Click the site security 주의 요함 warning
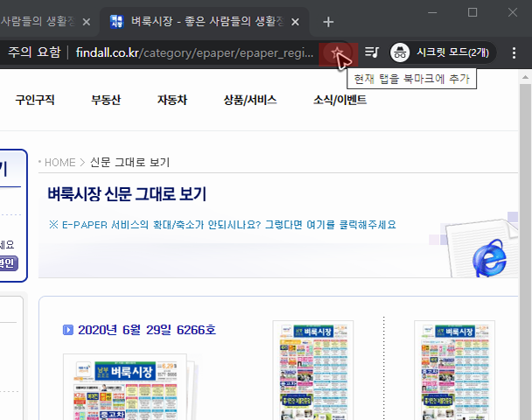The width and height of the screenshot is (532, 420). click(x=34, y=52)
